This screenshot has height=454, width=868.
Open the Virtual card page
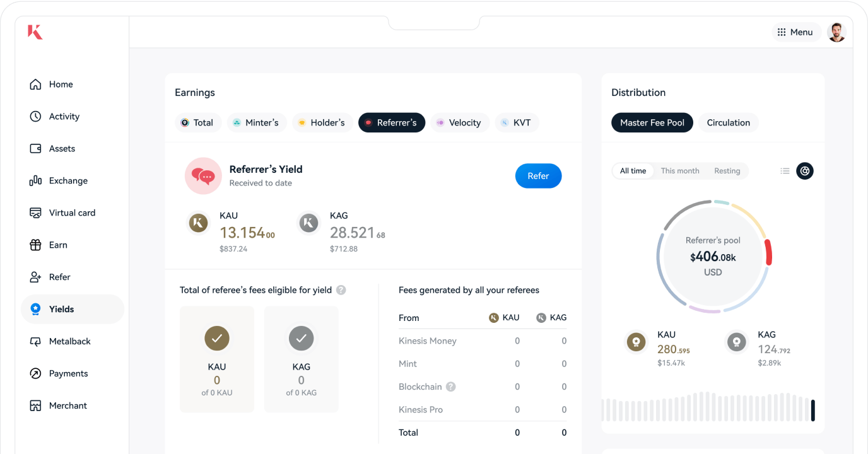pos(73,213)
